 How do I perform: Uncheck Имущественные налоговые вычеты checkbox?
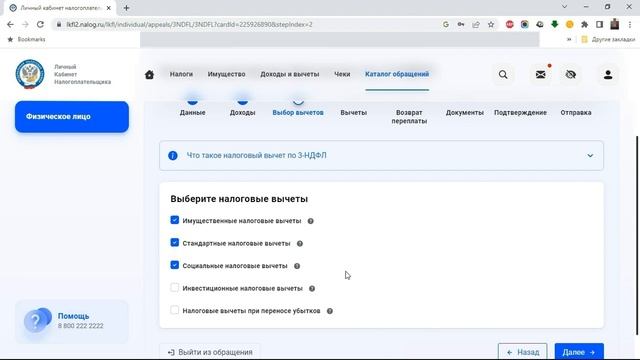point(175,220)
